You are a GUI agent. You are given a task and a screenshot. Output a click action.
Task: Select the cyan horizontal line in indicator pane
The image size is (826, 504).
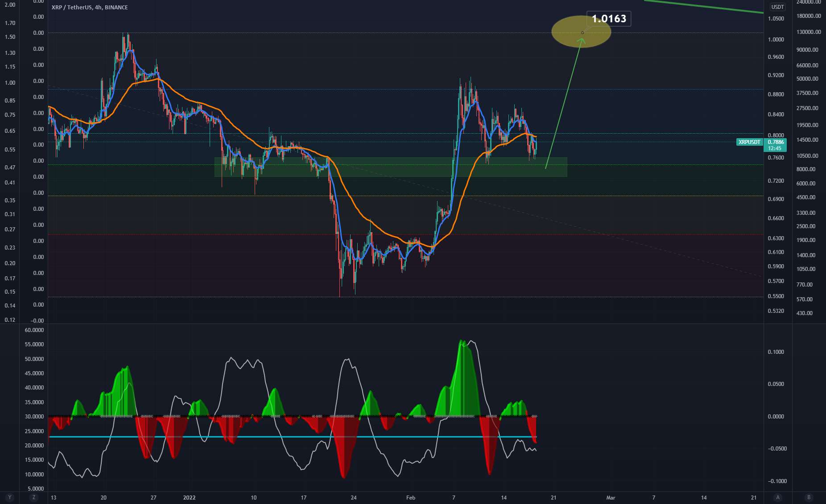(x=293, y=437)
